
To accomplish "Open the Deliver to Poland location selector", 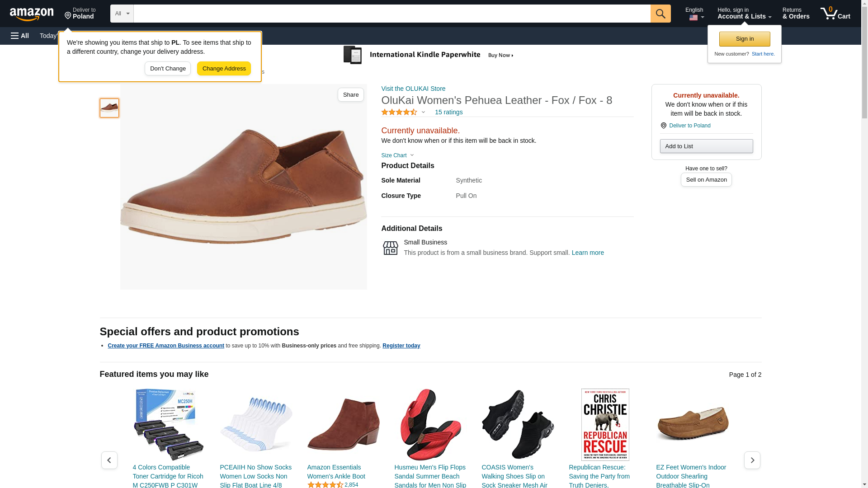I will 80,14.
